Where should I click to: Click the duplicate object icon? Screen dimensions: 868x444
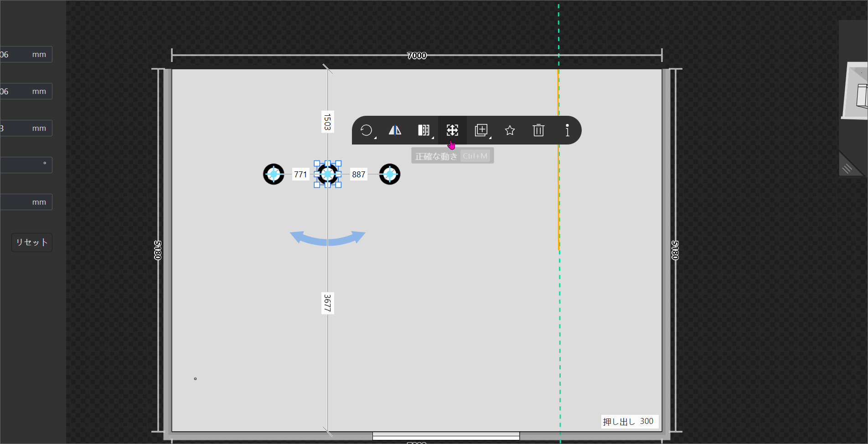(x=481, y=130)
